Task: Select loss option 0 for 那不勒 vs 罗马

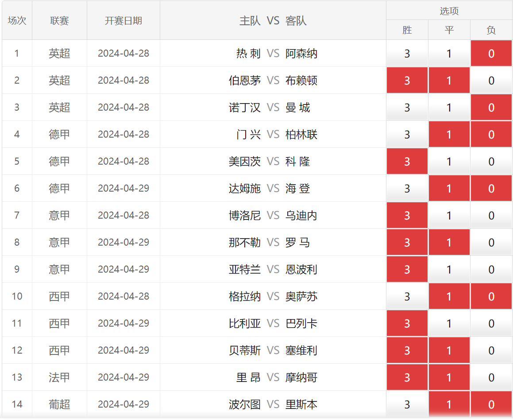Action: (x=491, y=243)
